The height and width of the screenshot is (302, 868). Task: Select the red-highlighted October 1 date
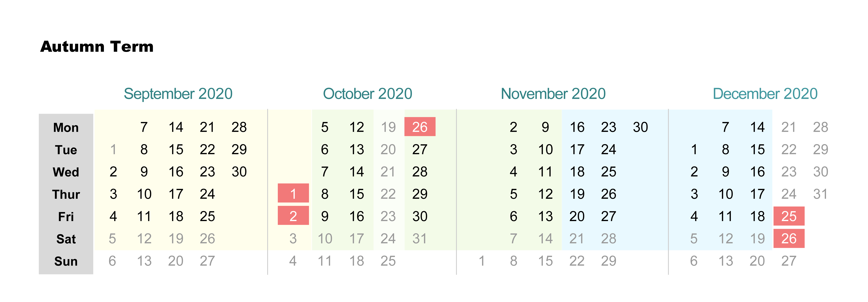point(293,194)
